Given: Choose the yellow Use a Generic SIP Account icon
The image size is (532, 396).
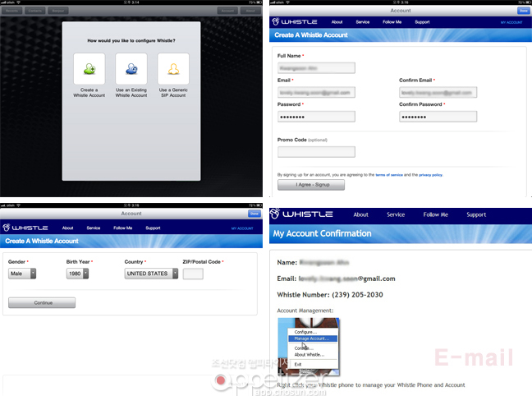Looking at the screenshot, I should [x=173, y=69].
